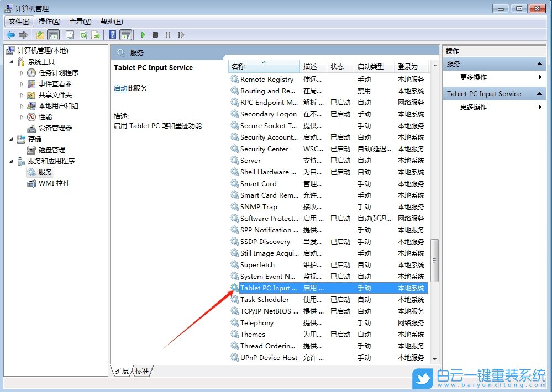Viewport: 552px width, 392px height.
Task: Click the back navigation arrow
Action: 10,35
